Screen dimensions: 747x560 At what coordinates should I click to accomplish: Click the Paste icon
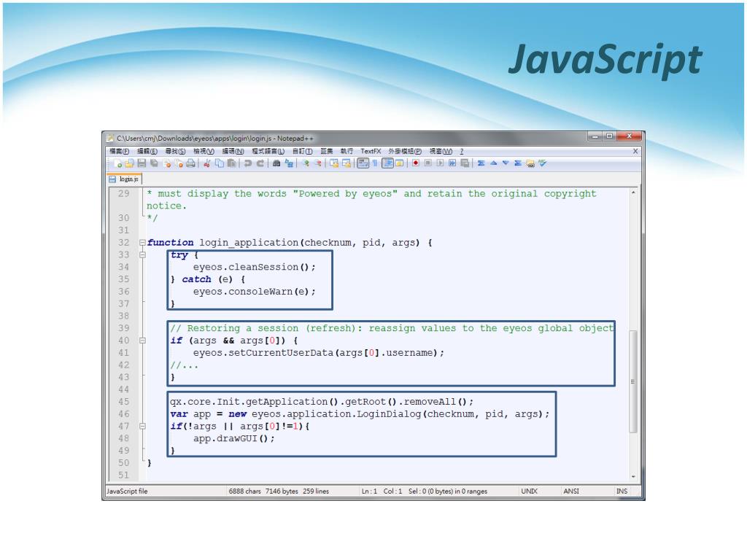pos(231,163)
